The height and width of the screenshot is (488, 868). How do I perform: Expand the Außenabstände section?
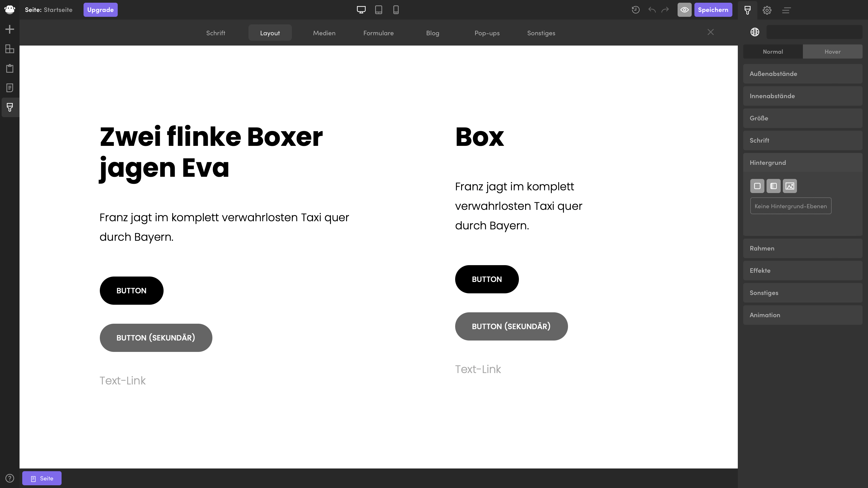click(803, 73)
